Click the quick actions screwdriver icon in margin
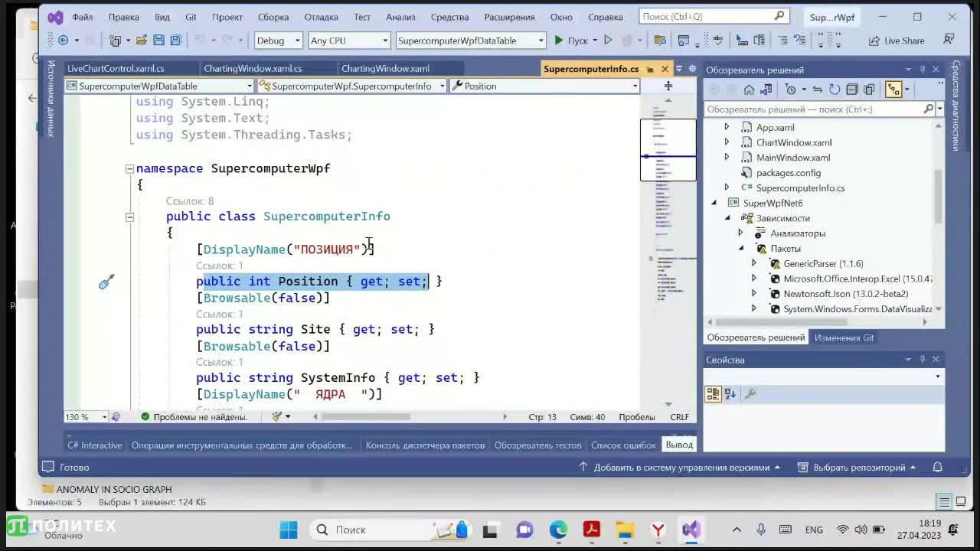The height and width of the screenshot is (551, 980). point(106,282)
